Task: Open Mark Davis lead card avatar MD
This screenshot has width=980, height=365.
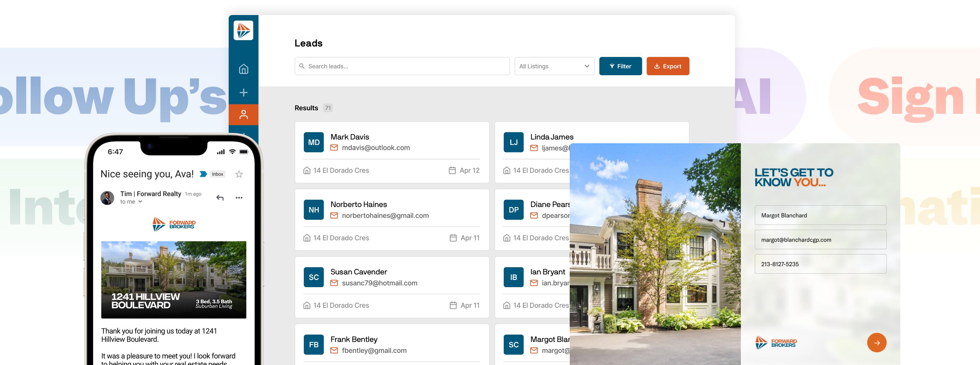Action: (314, 142)
